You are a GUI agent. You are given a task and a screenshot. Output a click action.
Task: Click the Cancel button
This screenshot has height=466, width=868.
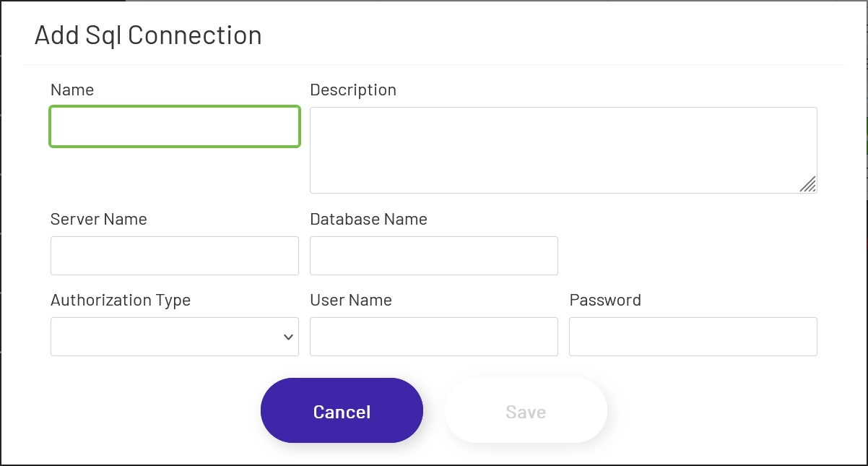(x=342, y=410)
